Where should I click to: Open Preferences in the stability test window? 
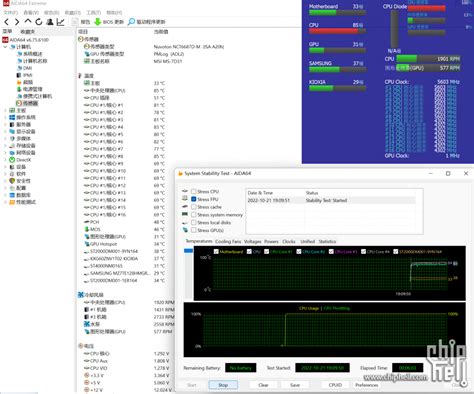[367, 385]
